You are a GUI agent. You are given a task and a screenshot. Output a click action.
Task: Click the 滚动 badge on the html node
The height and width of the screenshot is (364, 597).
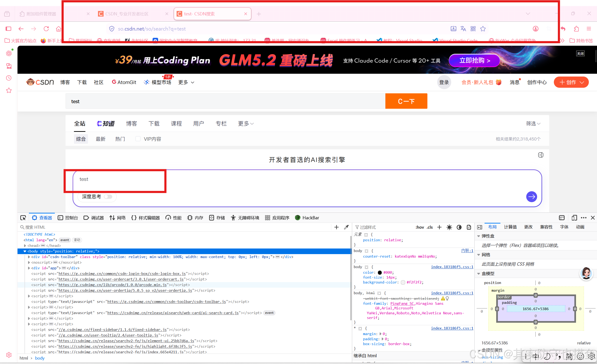click(x=77, y=240)
